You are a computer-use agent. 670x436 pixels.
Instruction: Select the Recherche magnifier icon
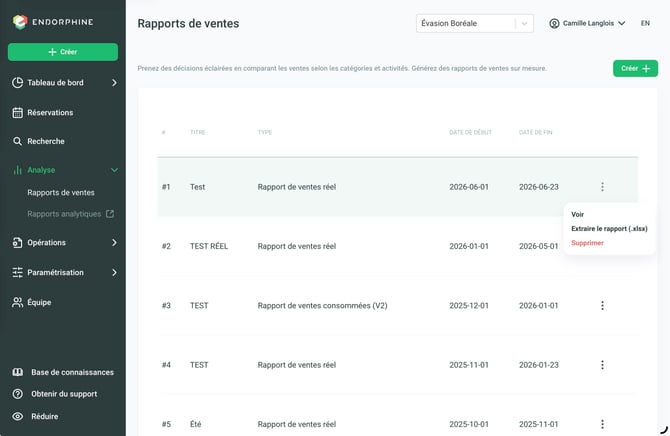18,141
